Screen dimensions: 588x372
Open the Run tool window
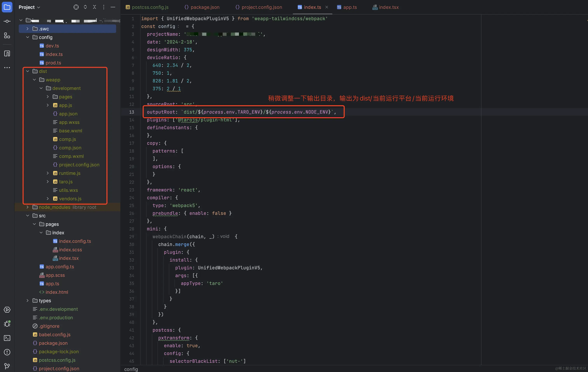7,310
